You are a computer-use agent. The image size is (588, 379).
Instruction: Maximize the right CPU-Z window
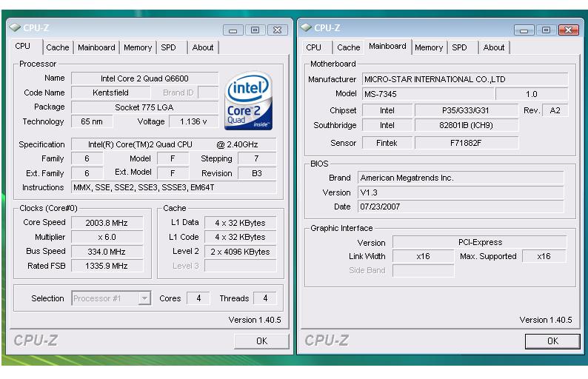pos(546,30)
